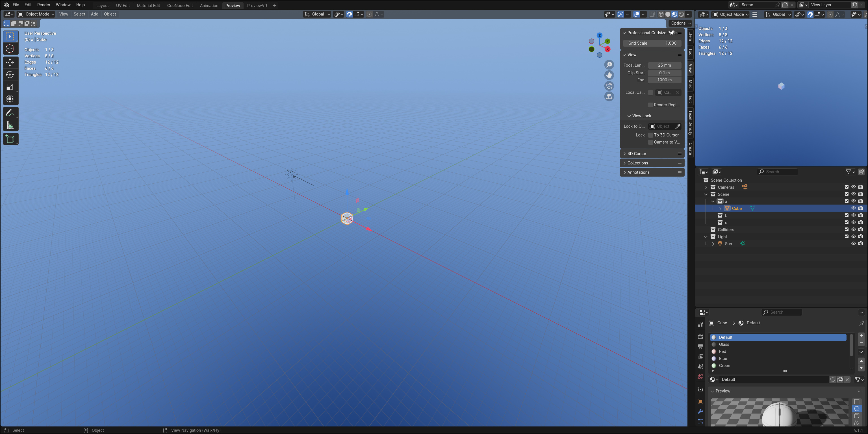Enable Lock To 3D Cursor checkbox
The image size is (868, 434).
click(651, 135)
